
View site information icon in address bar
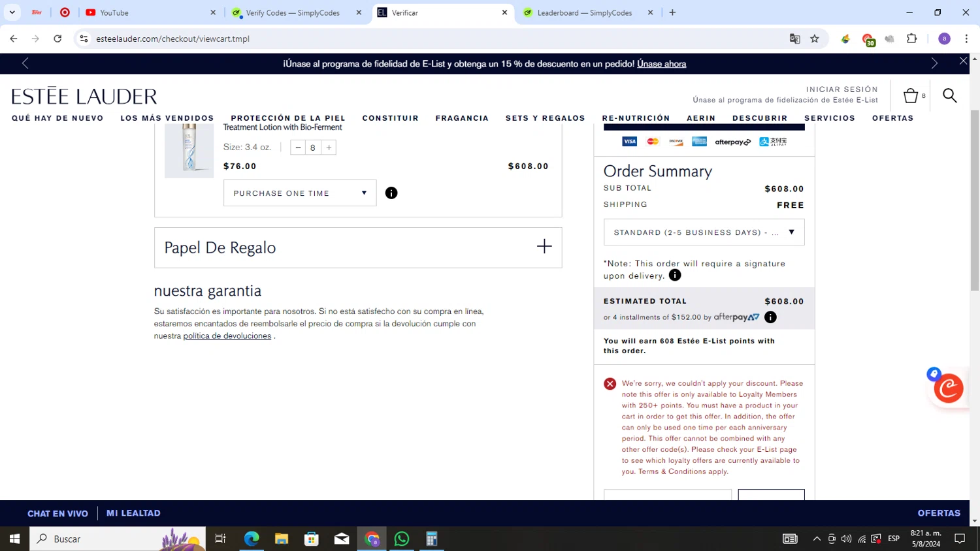point(84,39)
